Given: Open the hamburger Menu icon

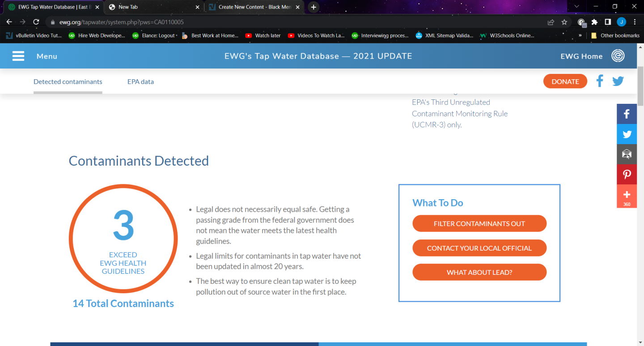Looking at the screenshot, I should (x=18, y=56).
